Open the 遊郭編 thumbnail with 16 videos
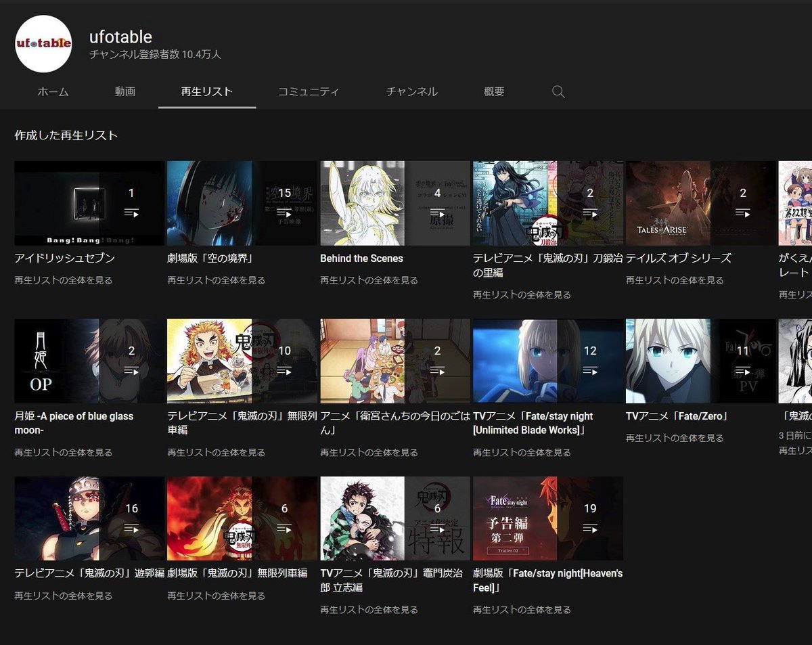Viewport: 812px width, 645px height. 89,518
